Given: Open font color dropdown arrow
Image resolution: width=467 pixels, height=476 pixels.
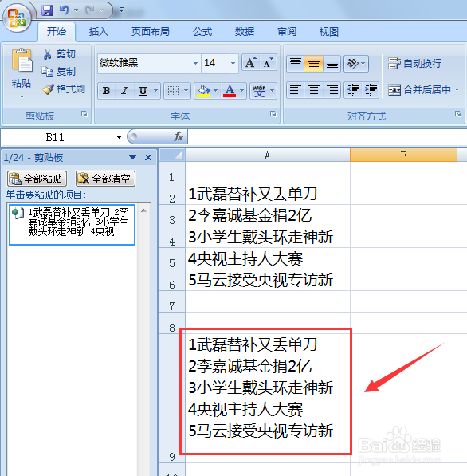Looking at the screenshot, I should click(241, 90).
